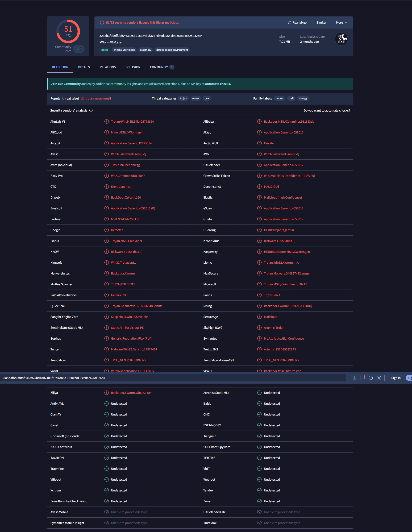The image size is (412, 532).
Task: Click the Reanalyze refresh icon
Action: click(289, 23)
